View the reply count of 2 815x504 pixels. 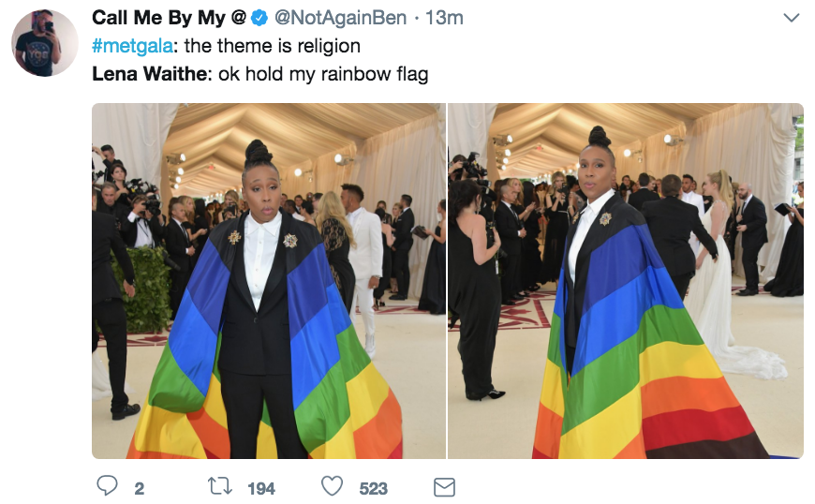click(x=140, y=488)
